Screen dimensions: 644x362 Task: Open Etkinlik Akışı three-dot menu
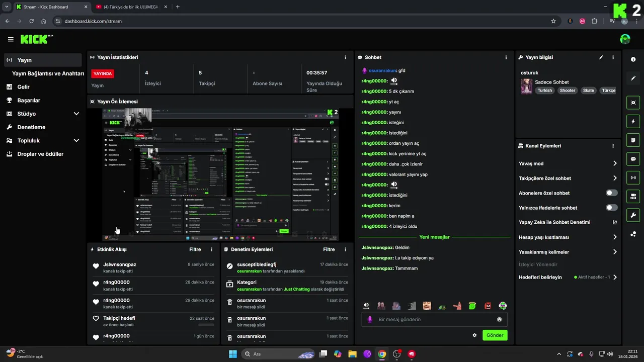[x=211, y=249]
